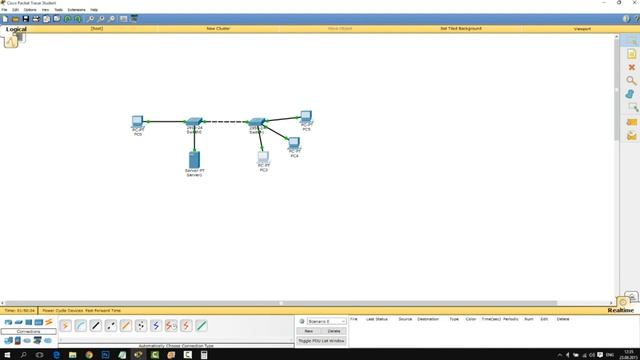Click the Open file folder icon
The height and width of the screenshot is (360, 640).
pos(15,19)
